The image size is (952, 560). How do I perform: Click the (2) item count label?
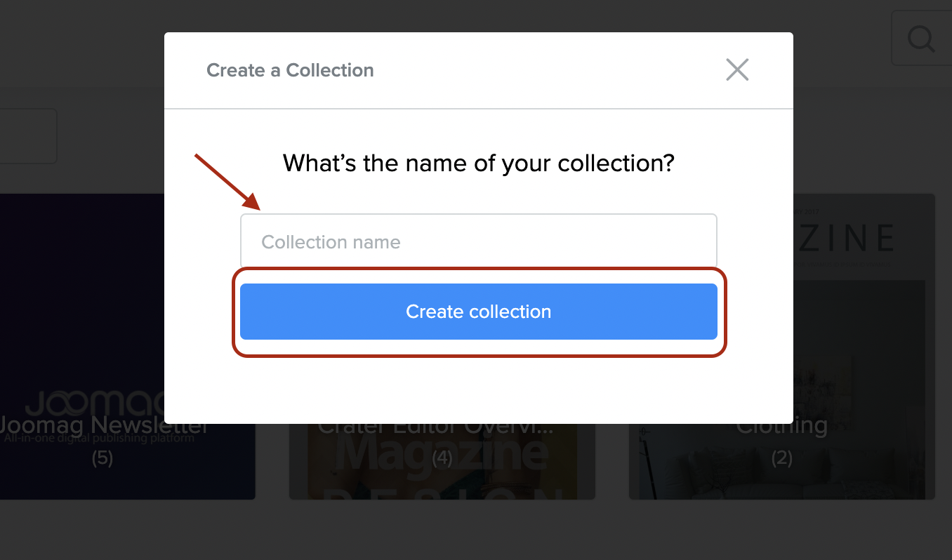tap(781, 458)
